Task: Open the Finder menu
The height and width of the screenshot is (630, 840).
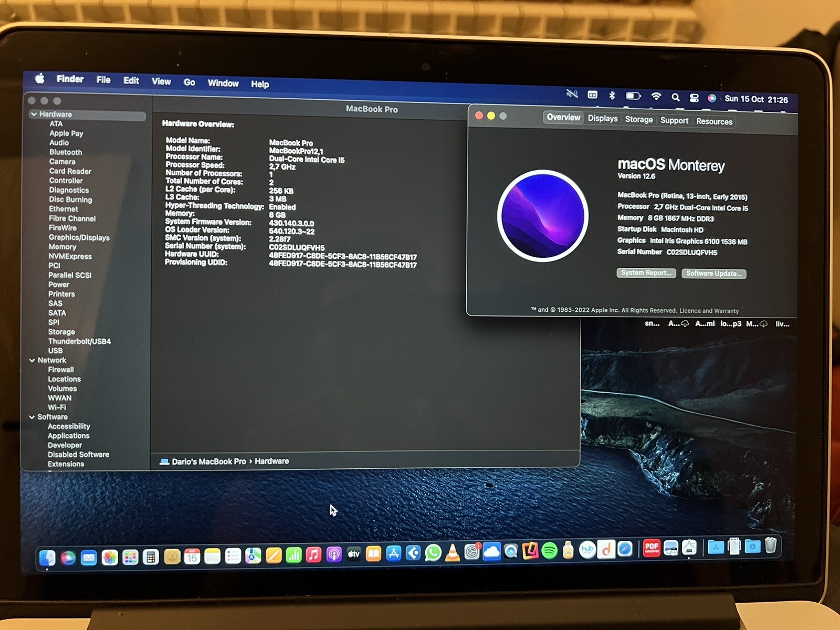Action: [x=70, y=79]
